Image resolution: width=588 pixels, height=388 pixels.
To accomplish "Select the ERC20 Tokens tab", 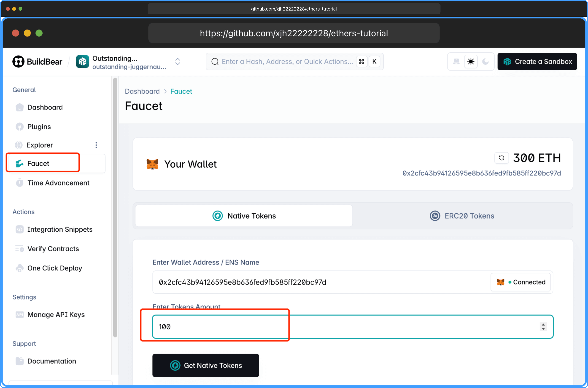I will (x=462, y=216).
